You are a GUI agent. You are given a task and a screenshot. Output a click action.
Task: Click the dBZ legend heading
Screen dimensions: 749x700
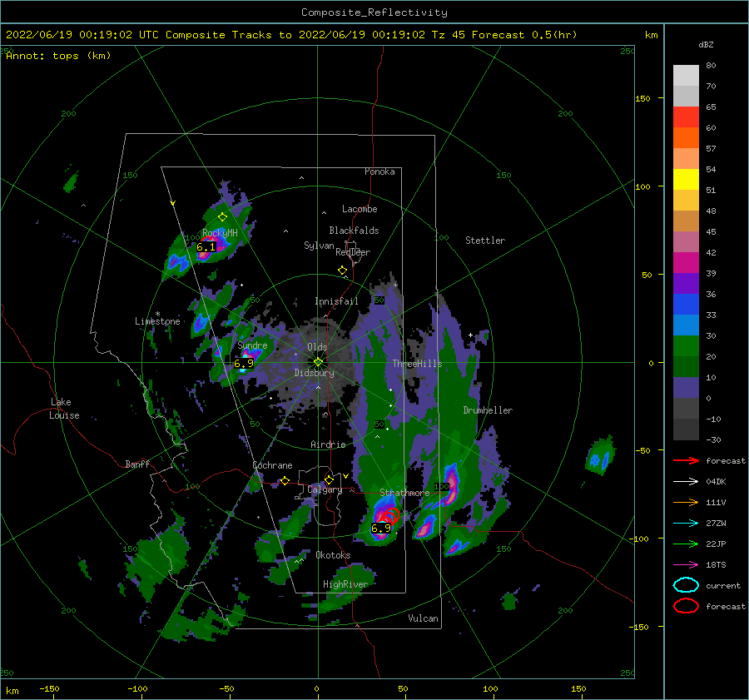[x=706, y=44]
